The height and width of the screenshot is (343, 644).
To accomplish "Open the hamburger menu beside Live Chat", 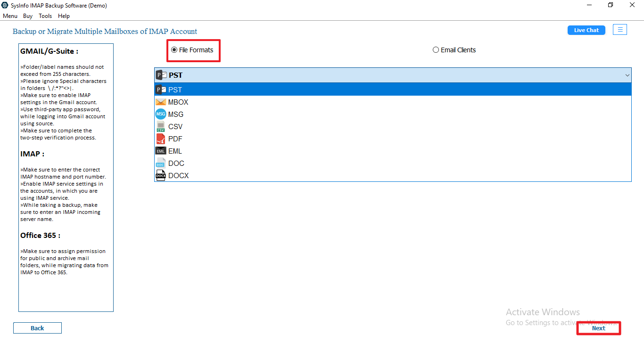I will point(620,30).
